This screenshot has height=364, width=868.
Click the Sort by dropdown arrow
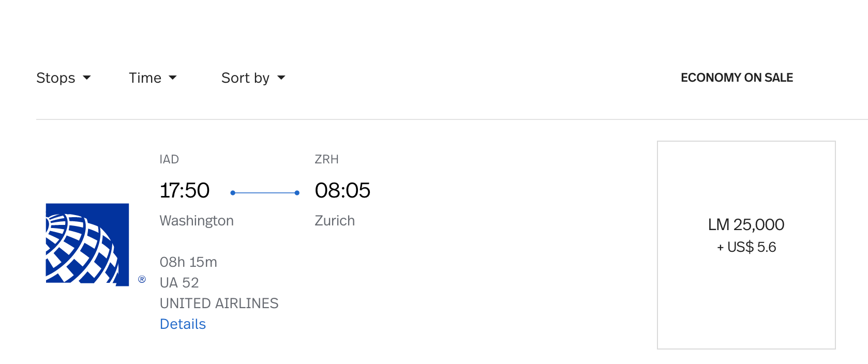281,78
